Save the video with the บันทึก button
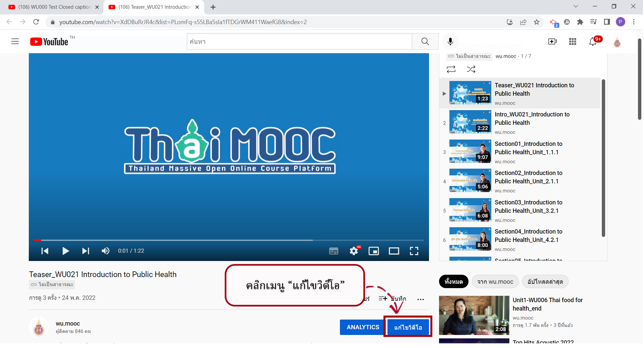Viewport: 644px width, 348px height. [x=392, y=298]
